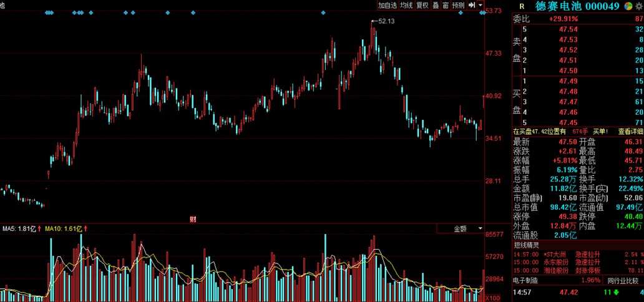Click the pie chart icon beside stock code

pos(628,6)
